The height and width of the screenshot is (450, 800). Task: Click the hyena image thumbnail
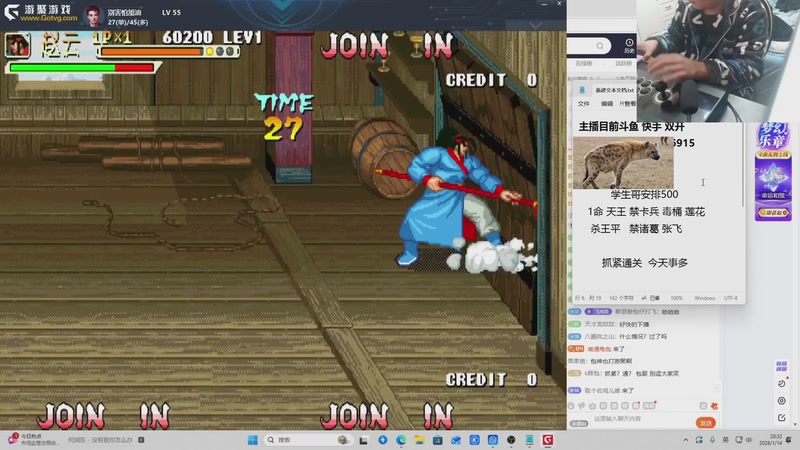coord(623,163)
